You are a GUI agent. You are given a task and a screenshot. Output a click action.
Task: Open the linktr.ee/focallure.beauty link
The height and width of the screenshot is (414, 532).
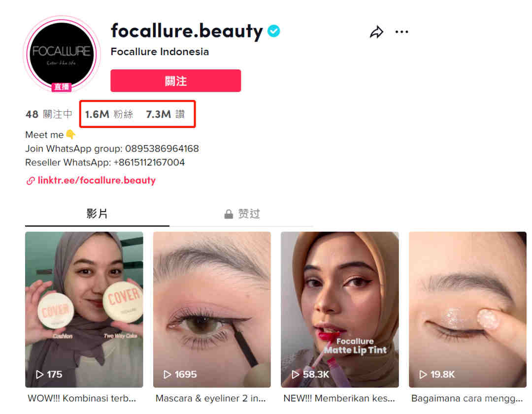97,180
